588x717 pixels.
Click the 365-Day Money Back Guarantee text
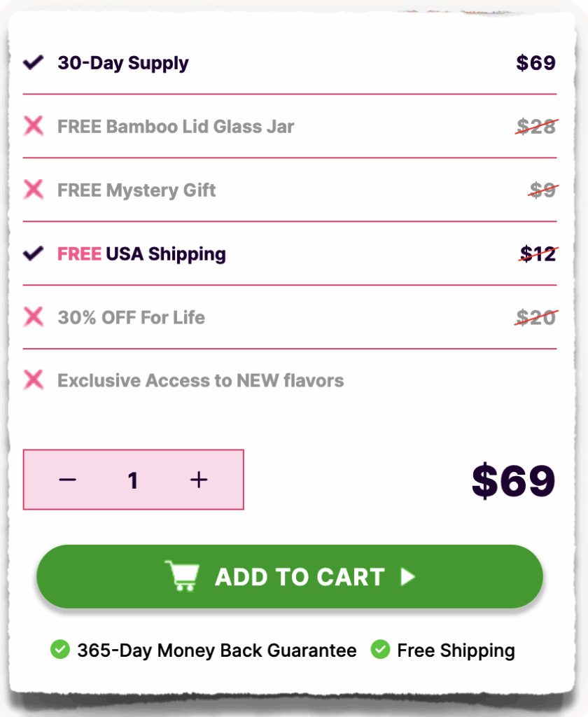(x=217, y=650)
